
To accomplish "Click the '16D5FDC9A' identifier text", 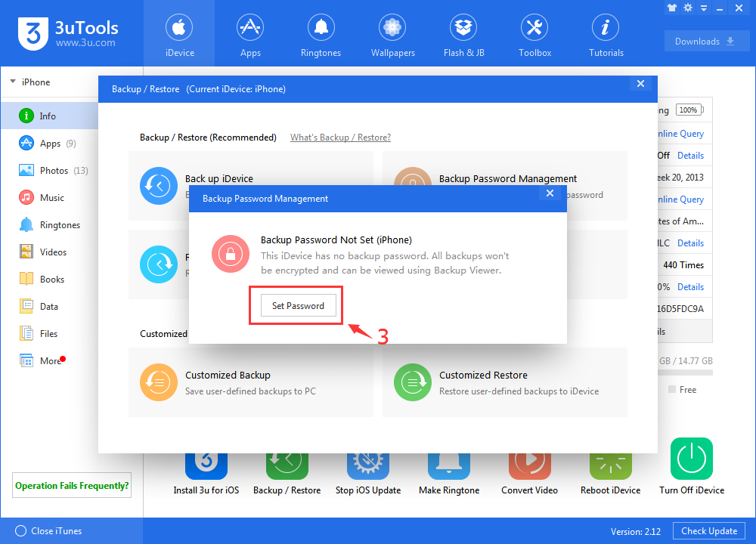I will pyautogui.click(x=681, y=308).
